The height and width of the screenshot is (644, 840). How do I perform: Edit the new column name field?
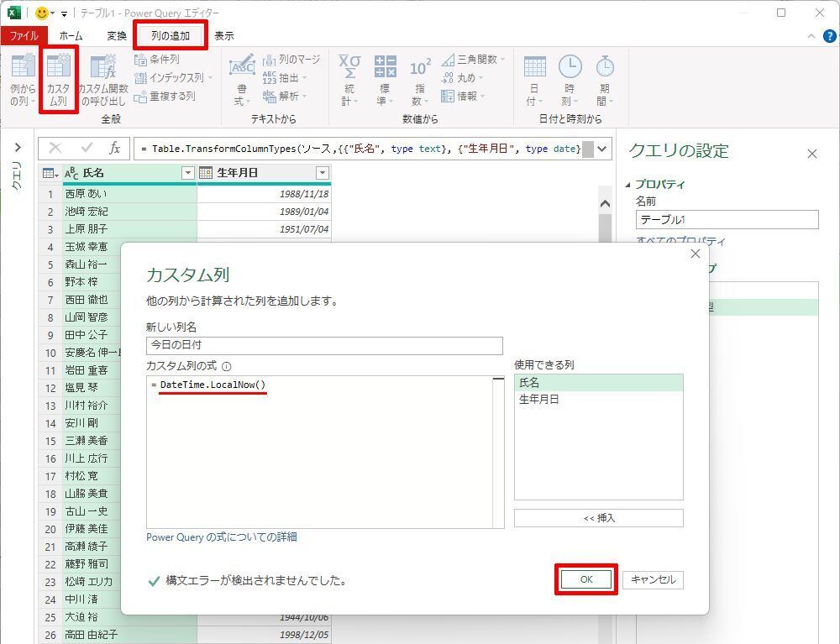(324, 345)
